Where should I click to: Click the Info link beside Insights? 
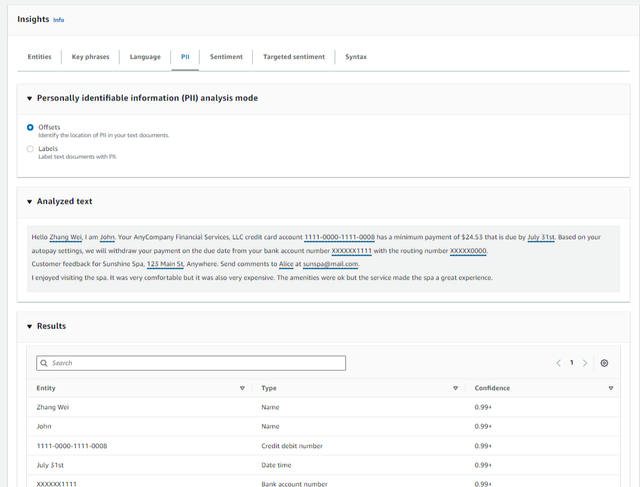pyautogui.click(x=59, y=20)
